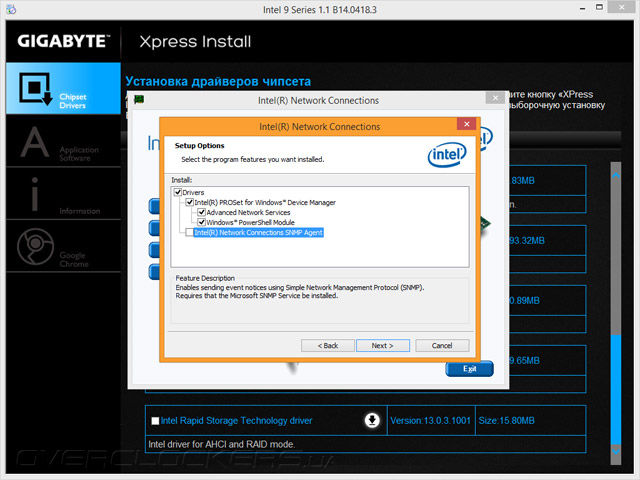Viewport: 640px width, 480px height.
Task: Uncheck the Drivers checkbox
Action: 178,192
